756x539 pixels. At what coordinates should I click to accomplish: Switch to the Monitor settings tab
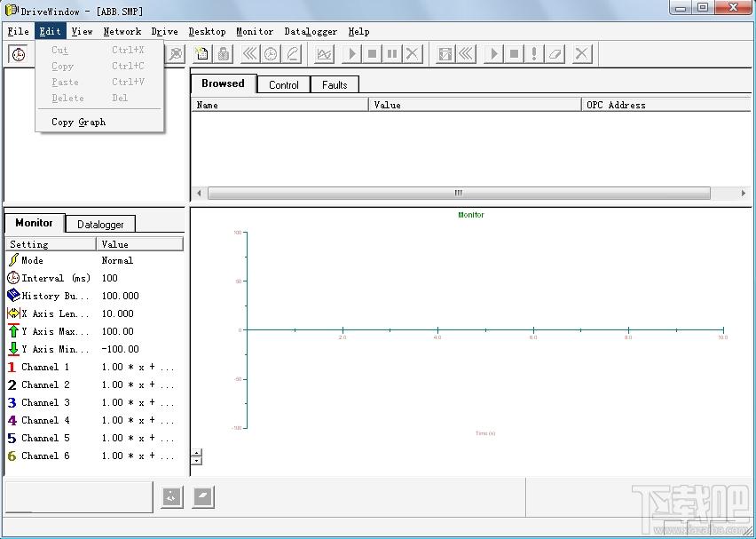pos(35,223)
